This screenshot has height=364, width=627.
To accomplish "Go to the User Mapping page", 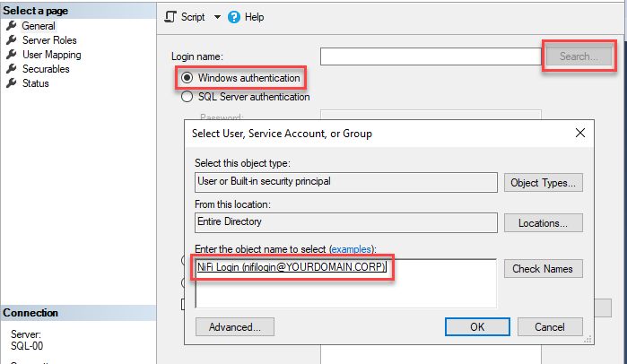I will [x=51, y=55].
